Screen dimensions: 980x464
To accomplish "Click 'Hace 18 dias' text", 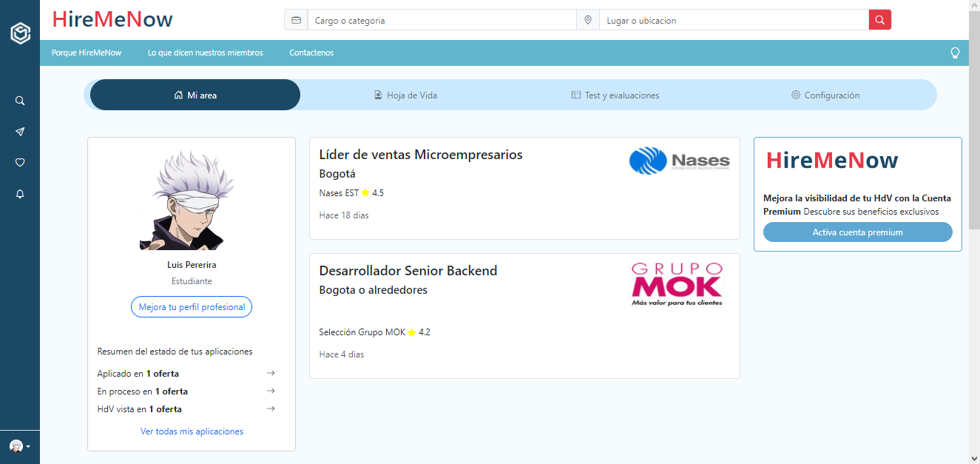I will point(344,215).
